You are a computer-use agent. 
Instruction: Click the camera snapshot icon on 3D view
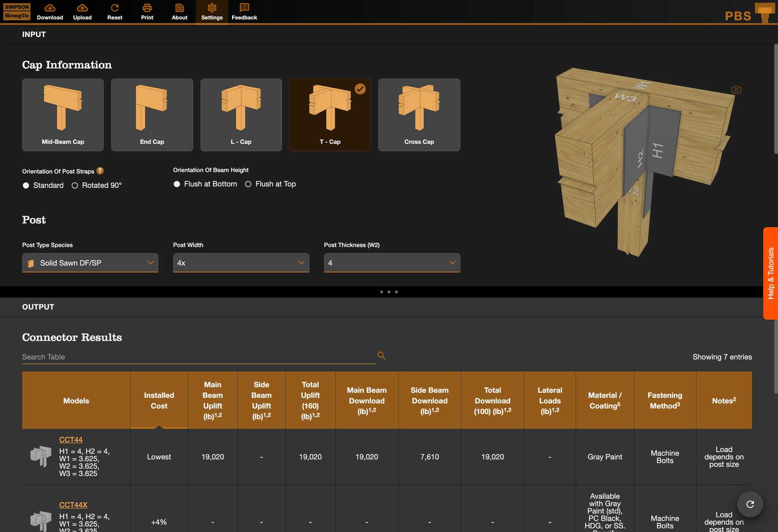coord(736,90)
